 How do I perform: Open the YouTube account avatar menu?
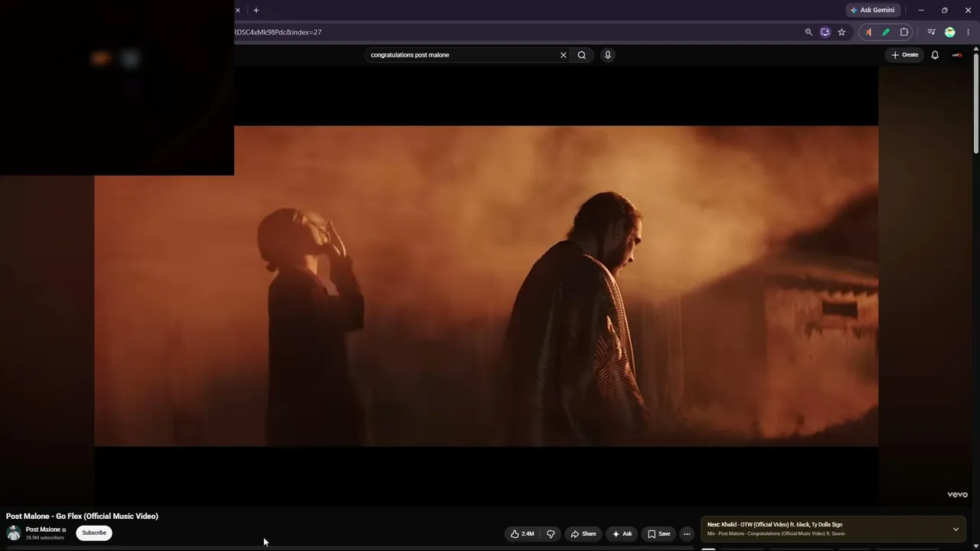click(x=957, y=55)
